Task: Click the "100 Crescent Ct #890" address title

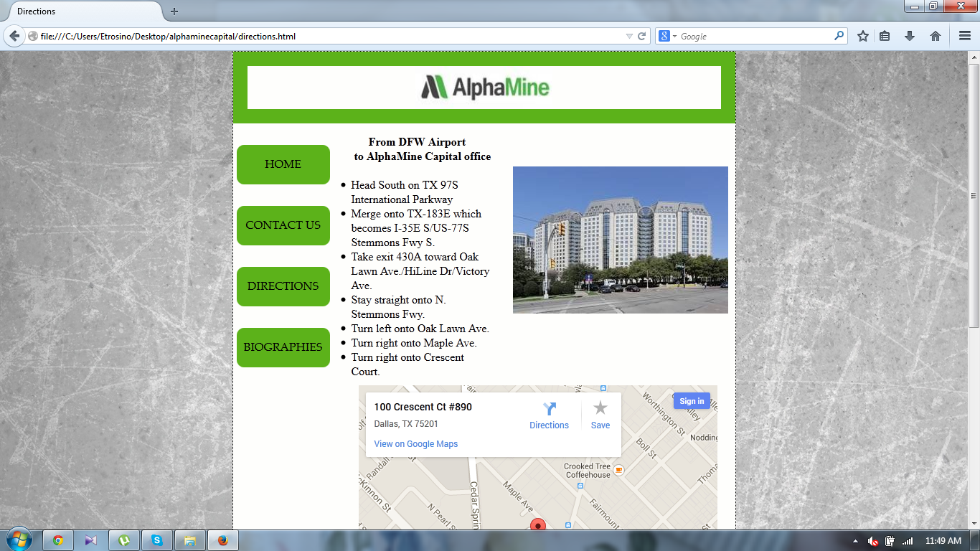Action: tap(423, 408)
